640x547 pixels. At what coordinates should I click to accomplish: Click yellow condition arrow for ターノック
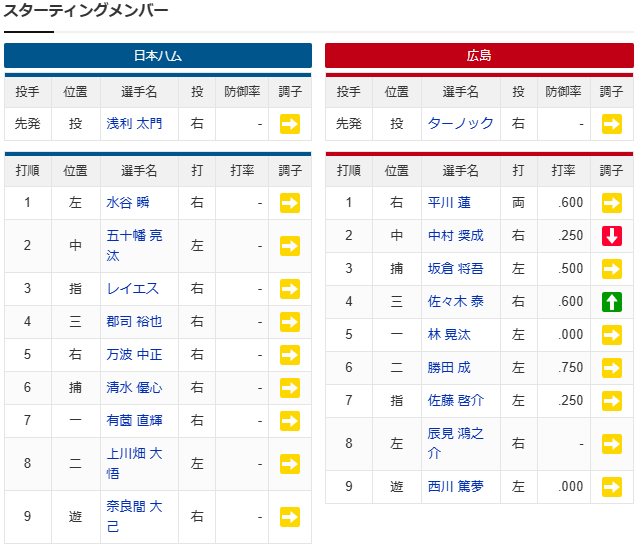point(611,124)
